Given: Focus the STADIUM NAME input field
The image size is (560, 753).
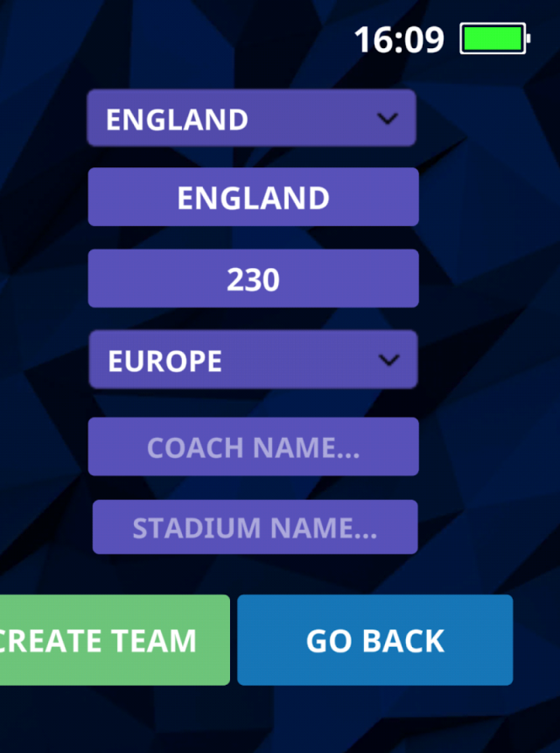Looking at the screenshot, I should pos(255,527).
